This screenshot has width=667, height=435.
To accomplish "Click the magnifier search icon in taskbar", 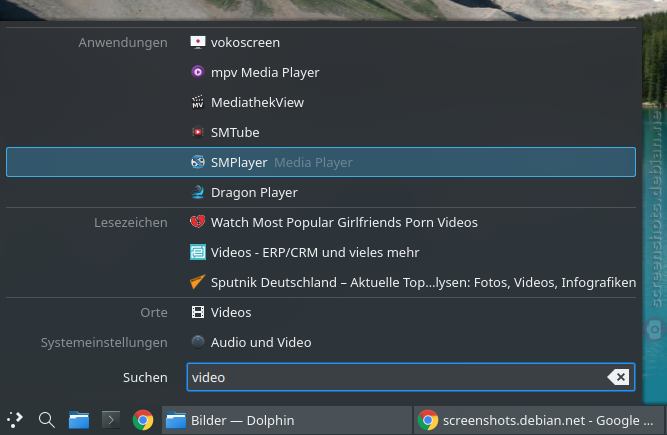I will tap(46, 420).
